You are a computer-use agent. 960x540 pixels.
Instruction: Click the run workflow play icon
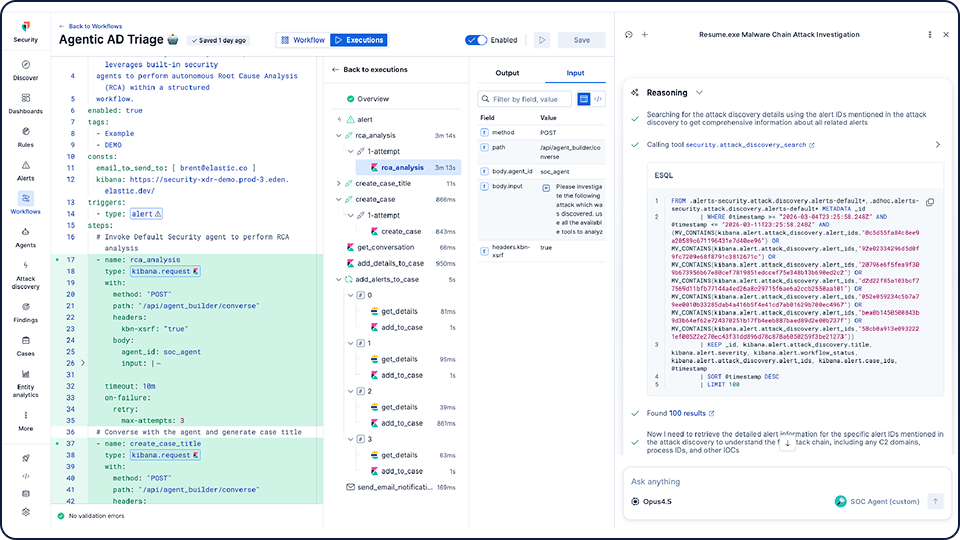click(542, 40)
